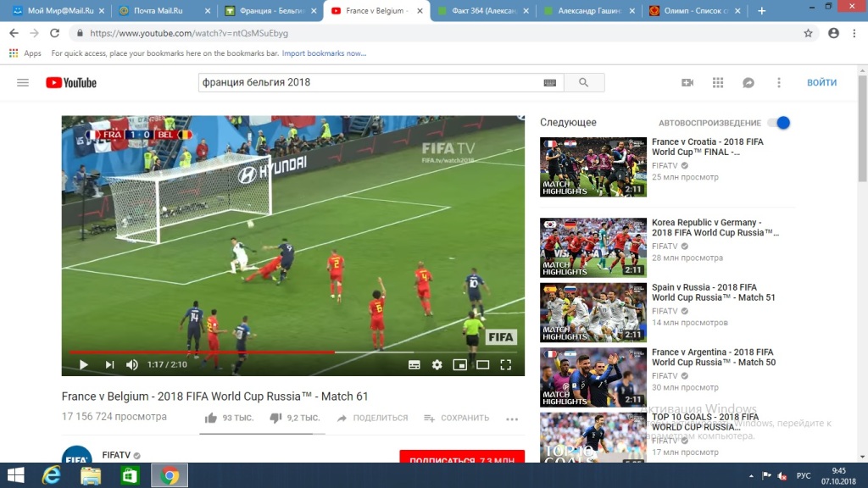Go back in browser history

[14, 33]
